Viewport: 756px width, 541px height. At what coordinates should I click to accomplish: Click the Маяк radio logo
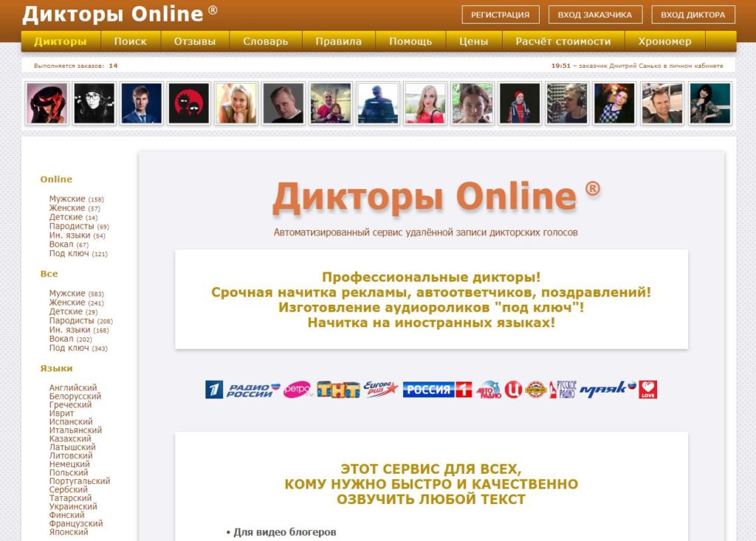[608, 388]
